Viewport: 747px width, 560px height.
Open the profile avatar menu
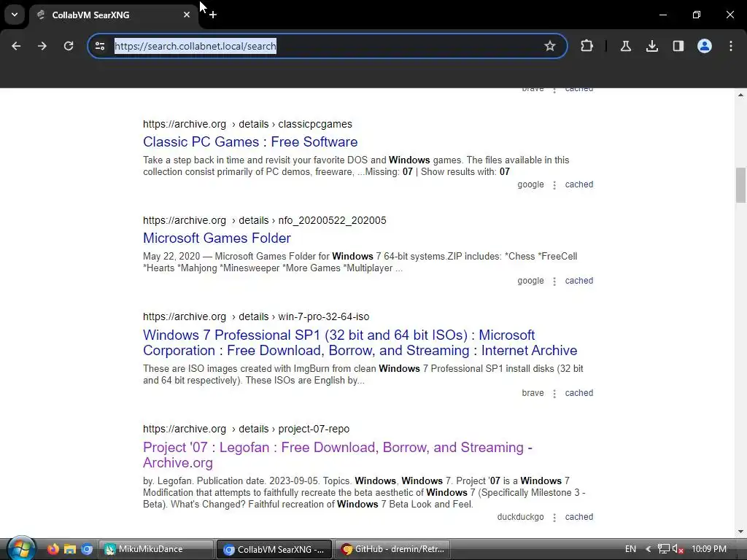[x=705, y=46]
